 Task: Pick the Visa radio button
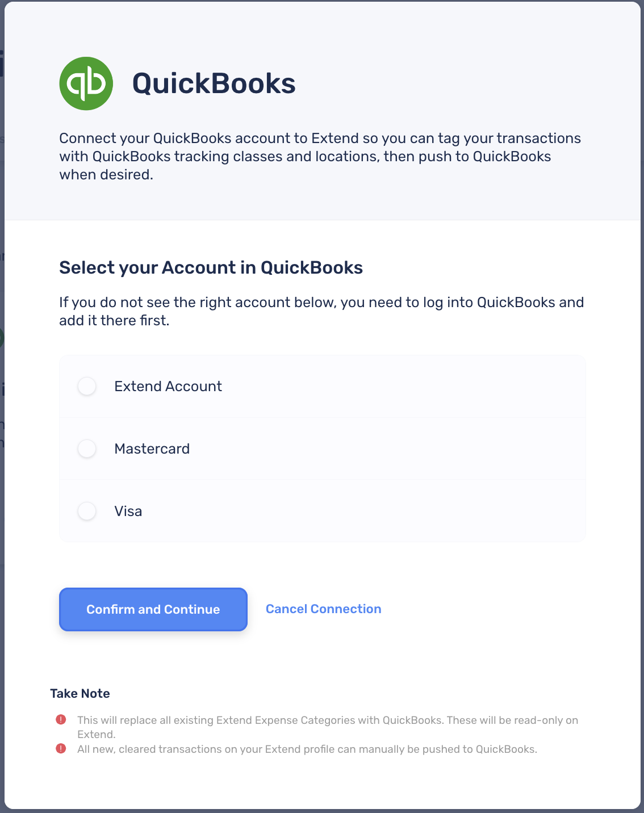[x=87, y=511]
